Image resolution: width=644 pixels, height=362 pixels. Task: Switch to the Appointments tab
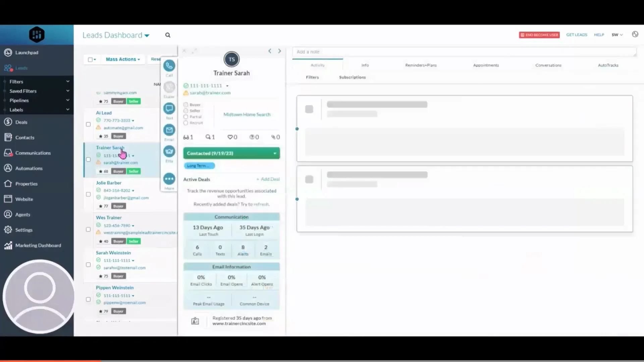point(486,65)
